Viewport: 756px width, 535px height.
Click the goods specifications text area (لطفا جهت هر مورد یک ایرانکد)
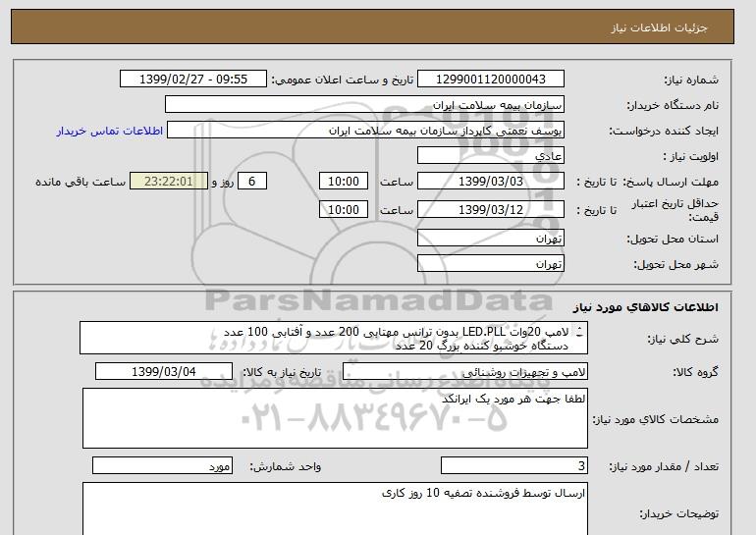pos(335,418)
